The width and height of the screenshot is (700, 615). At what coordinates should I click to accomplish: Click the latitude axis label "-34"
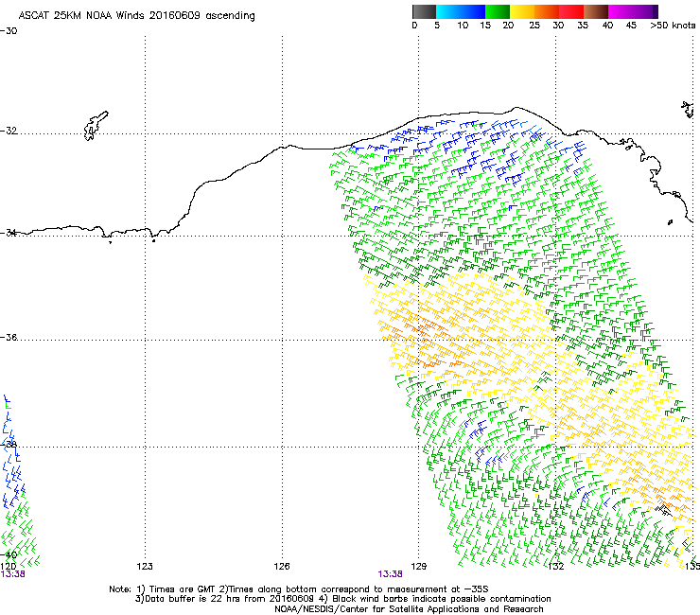tap(9, 233)
